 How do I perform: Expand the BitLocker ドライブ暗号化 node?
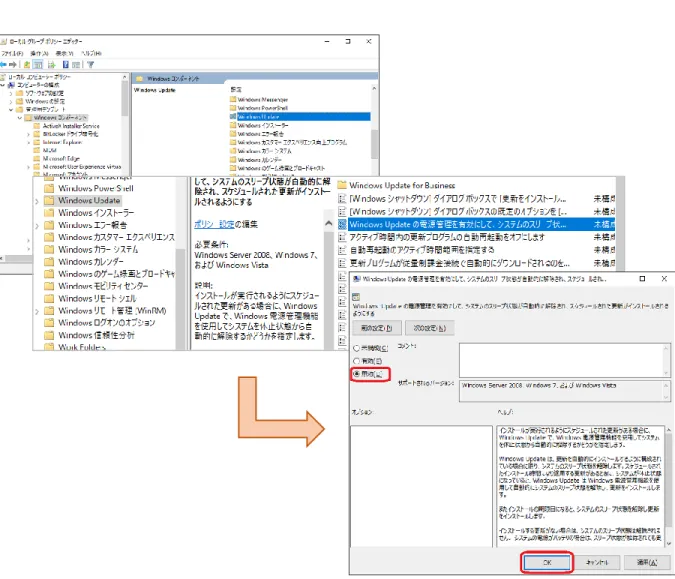[28, 134]
